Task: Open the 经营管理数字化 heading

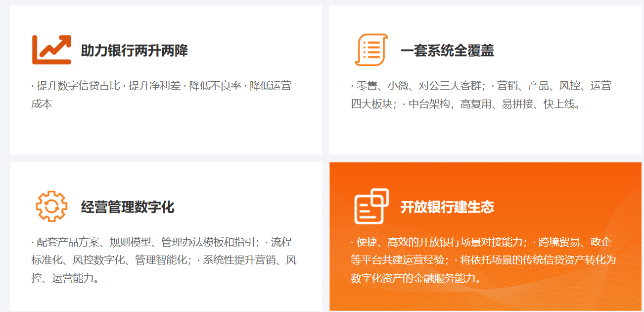Action: click(127, 207)
